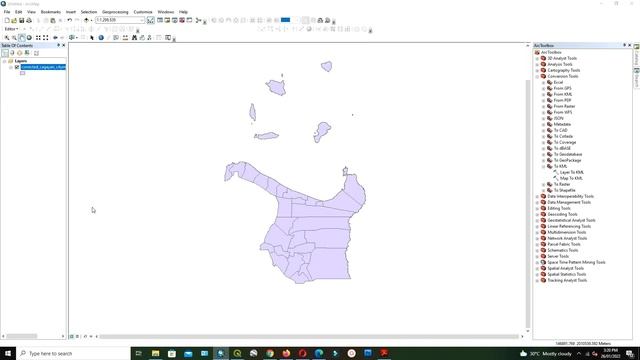Collapse the To KML toolset
Screen dimensions: 640x360
tap(543, 166)
